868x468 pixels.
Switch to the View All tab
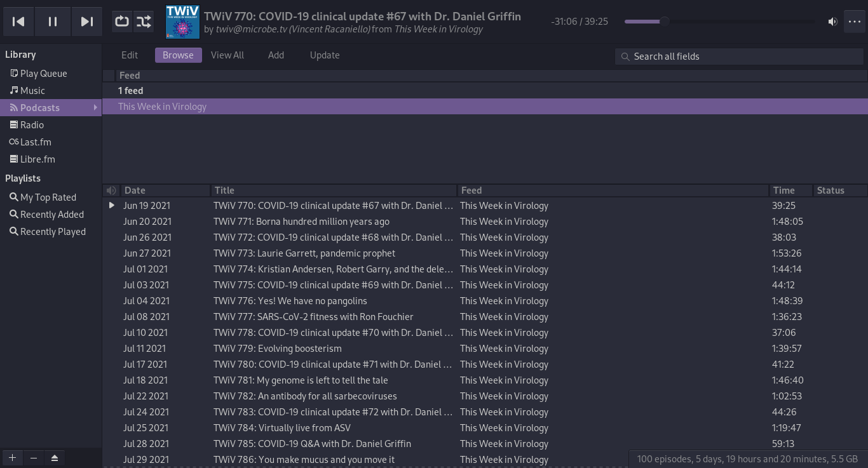(227, 55)
